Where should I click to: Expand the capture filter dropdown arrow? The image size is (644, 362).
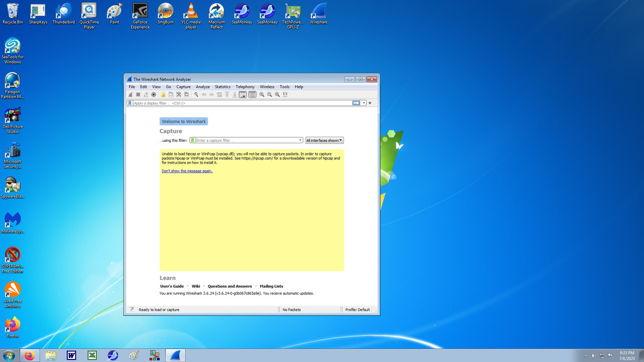[x=300, y=140]
